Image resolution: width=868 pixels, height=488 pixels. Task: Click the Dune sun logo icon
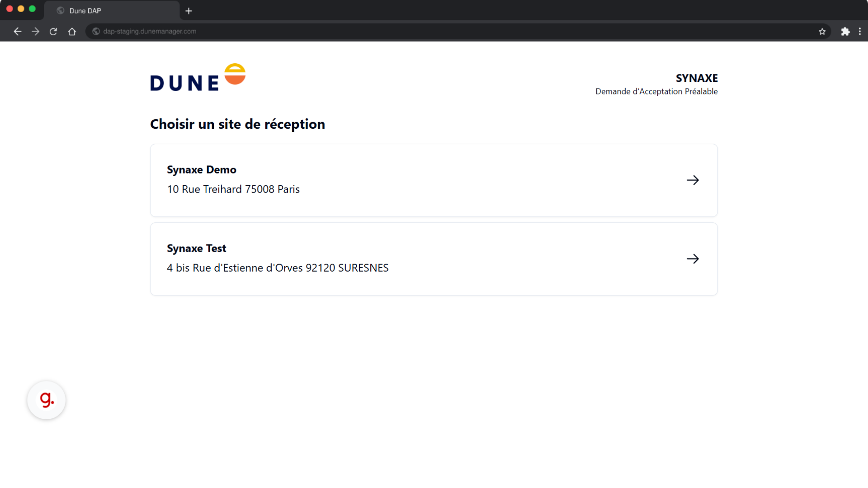click(235, 74)
